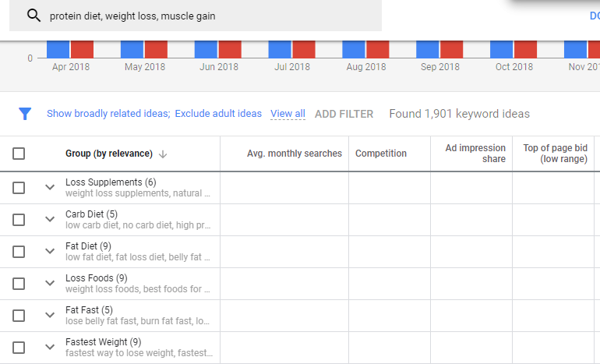600x364 pixels.
Task: Expand the Fat Fast group
Action: coord(50,315)
